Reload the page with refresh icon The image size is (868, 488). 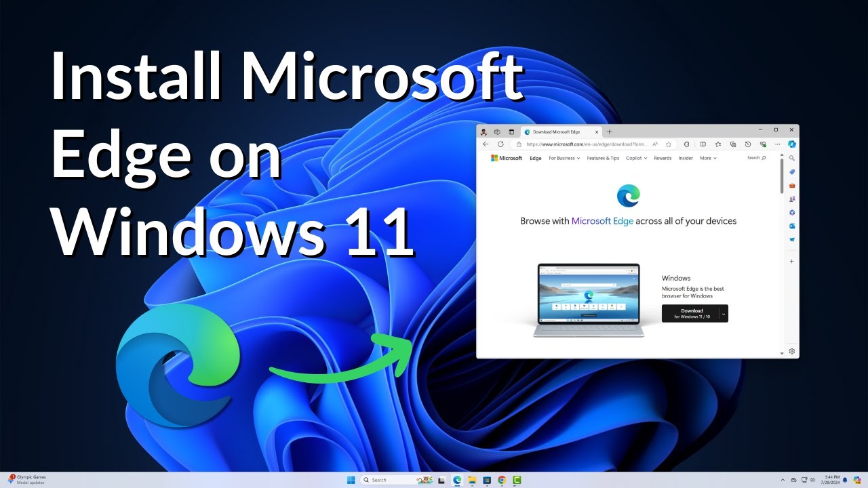tap(500, 144)
